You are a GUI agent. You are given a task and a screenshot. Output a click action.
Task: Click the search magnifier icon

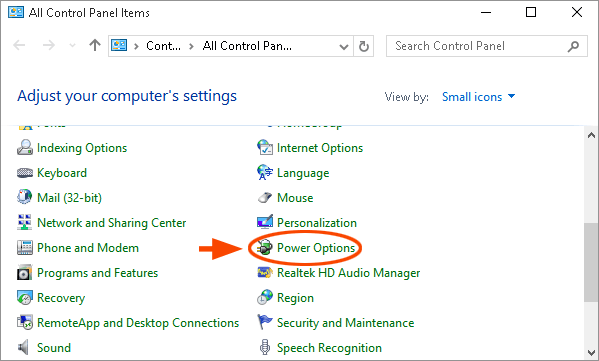pos(573,46)
